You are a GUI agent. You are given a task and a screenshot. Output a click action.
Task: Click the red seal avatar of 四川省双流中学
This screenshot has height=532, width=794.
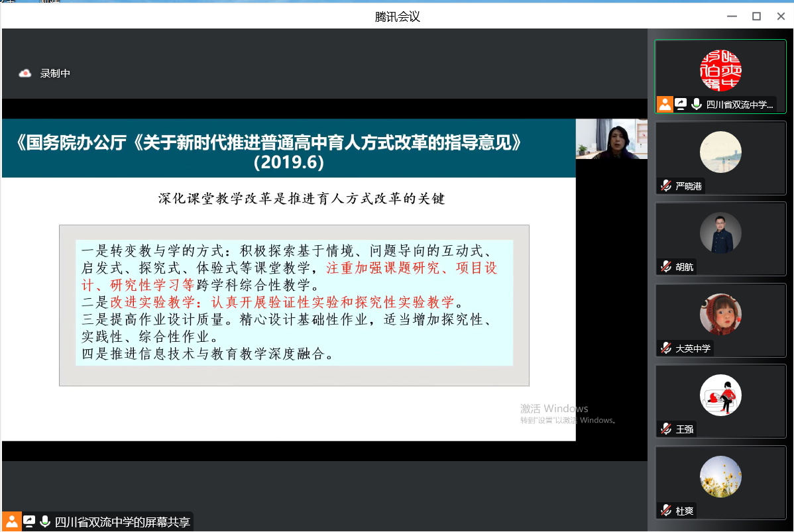(720, 70)
